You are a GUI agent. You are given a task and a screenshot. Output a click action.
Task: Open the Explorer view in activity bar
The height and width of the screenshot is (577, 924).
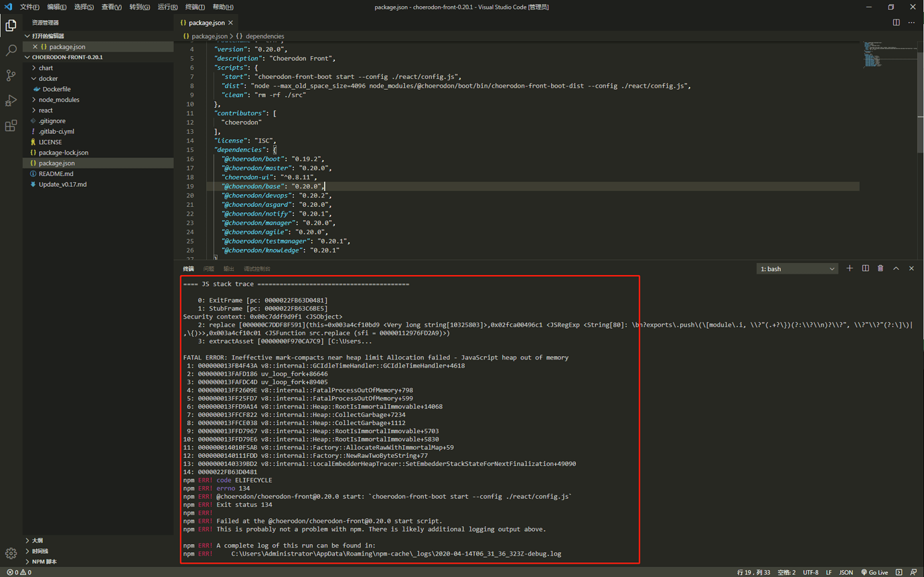click(11, 25)
